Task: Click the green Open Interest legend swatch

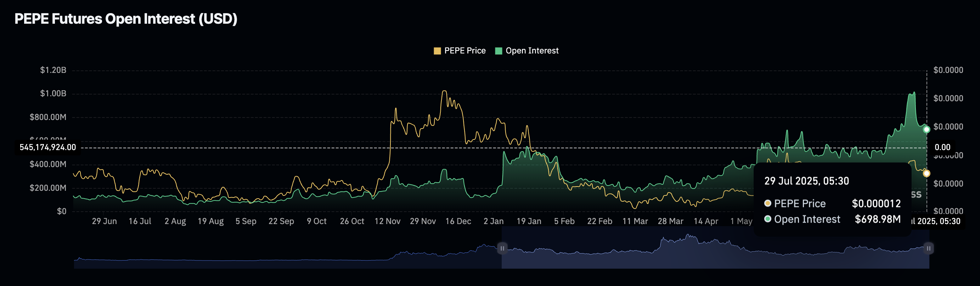Action: [x=499, y=51]
